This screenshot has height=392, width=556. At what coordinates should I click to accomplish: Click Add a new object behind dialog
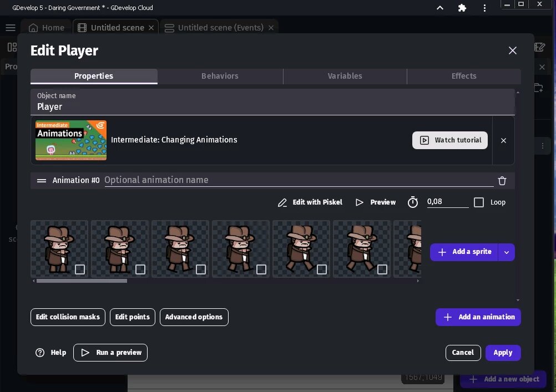pyautogui.click(x=503, y=379)
